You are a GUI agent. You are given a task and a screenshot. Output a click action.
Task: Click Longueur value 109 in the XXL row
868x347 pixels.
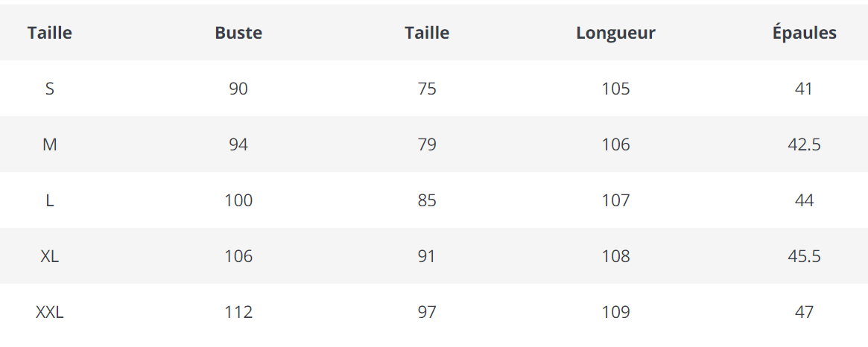click(x=615, y=312)
